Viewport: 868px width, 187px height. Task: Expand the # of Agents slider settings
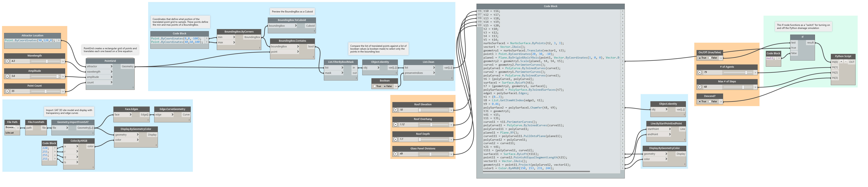pos(700,72)
